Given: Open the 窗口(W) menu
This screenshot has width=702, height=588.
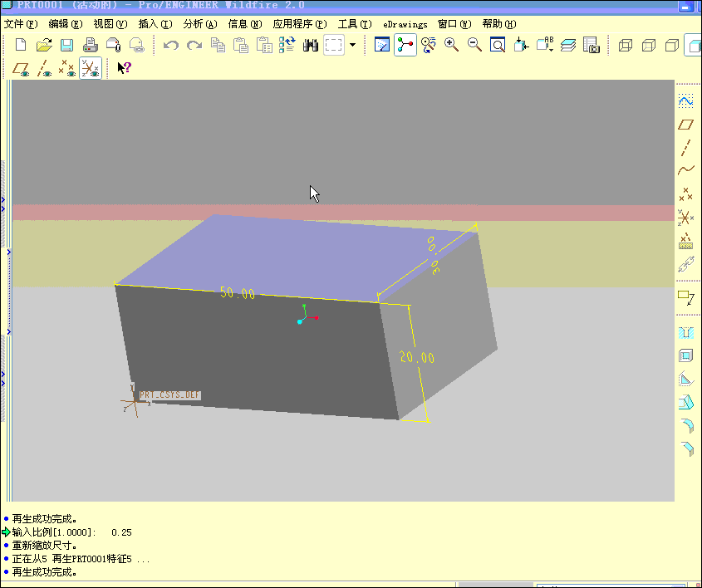Looking at the screenshot, I should click(x=454, y=24).
